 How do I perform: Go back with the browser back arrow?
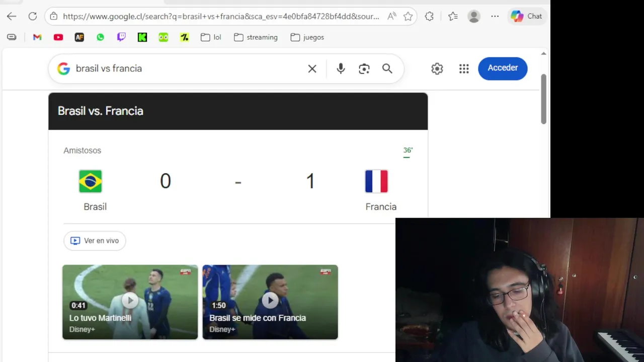tap(12, 16)
